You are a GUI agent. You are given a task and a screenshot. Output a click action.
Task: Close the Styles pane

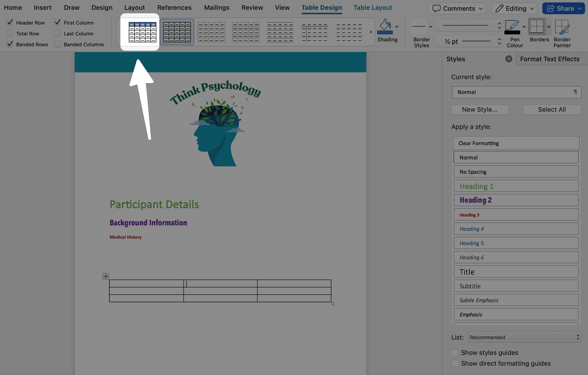[509, 59]
